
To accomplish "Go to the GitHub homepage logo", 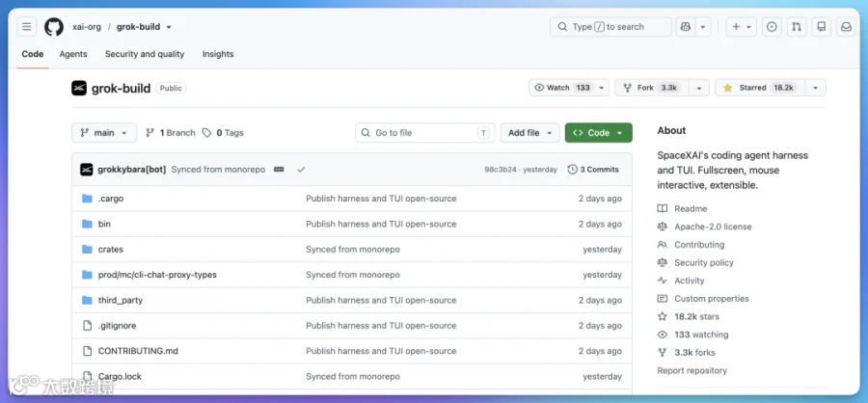I will (54, 27).
